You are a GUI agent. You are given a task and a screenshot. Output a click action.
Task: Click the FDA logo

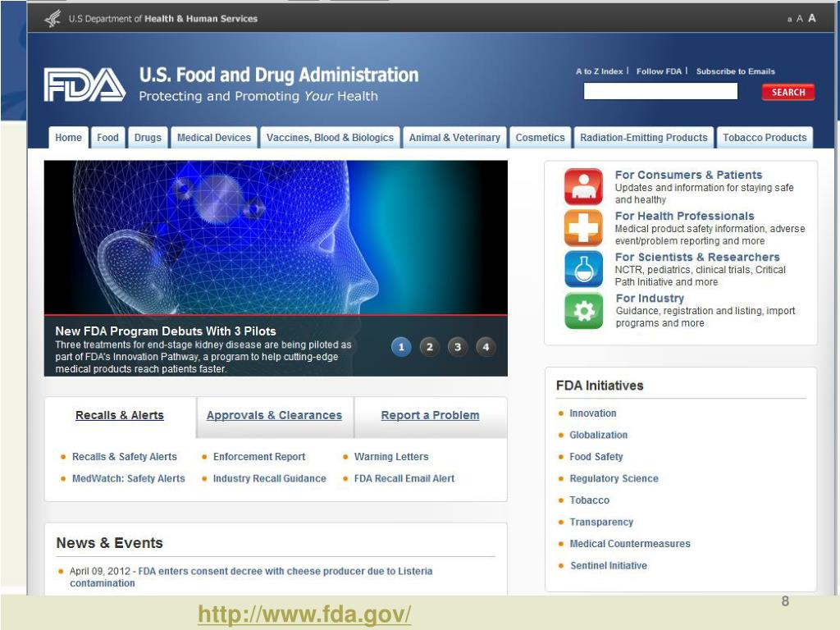84,84
